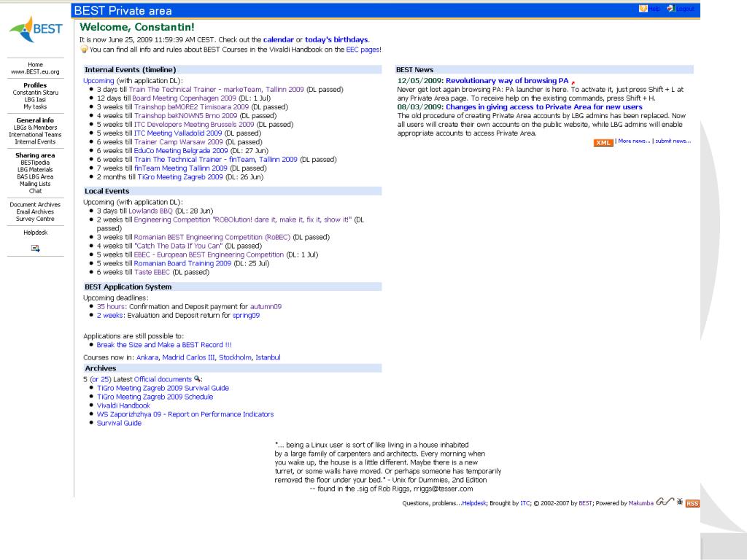Open spring09 season link
The image size is (747, 560).
click(246, 315)
